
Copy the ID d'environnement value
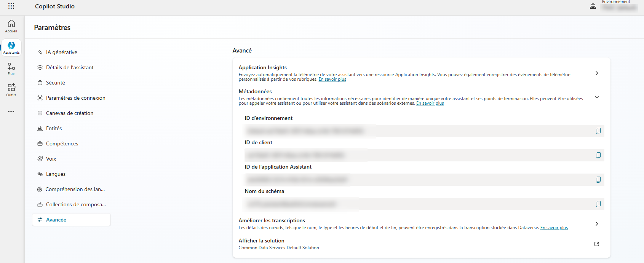click(598, 131)
